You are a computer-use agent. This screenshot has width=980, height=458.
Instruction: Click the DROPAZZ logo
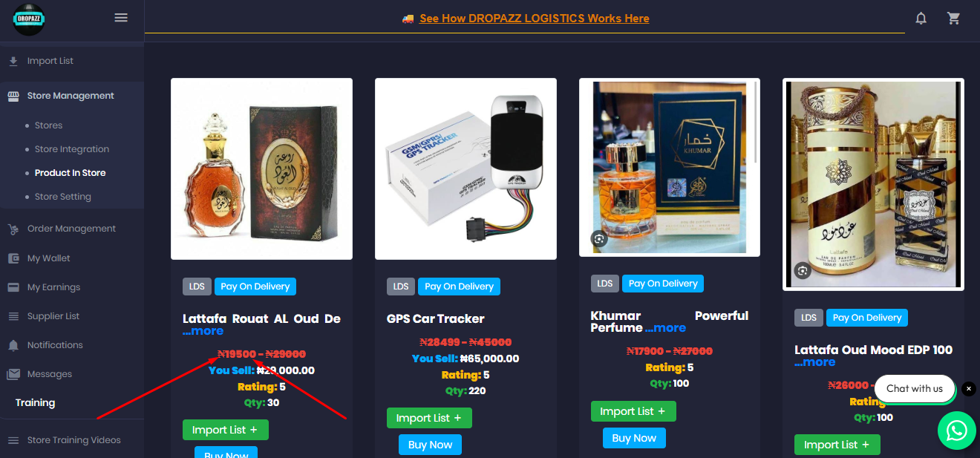click(x=29, y=19)
